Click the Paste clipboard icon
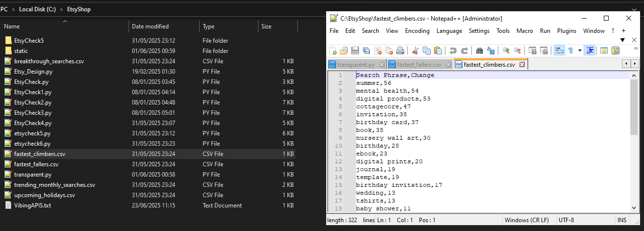 (x=438, y=51)
